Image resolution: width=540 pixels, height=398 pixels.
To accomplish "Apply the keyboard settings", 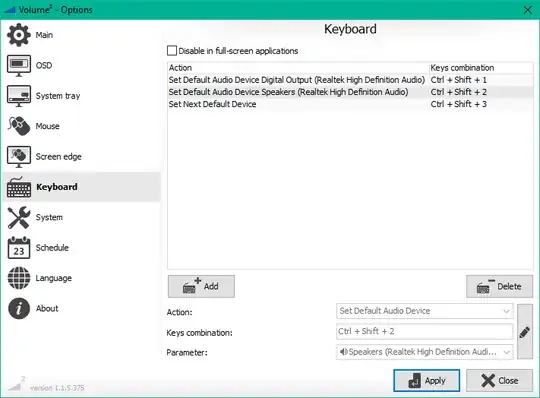I will 426,380.
